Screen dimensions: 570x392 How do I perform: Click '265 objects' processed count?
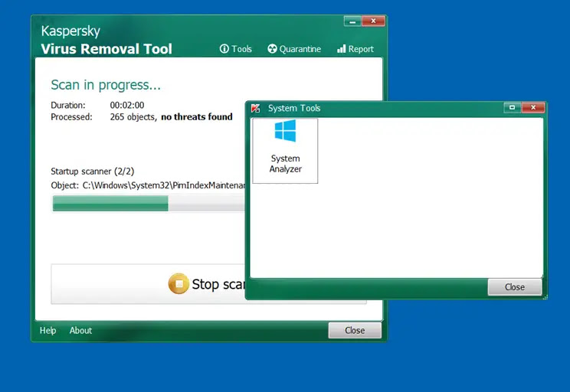tap(133, 117)
